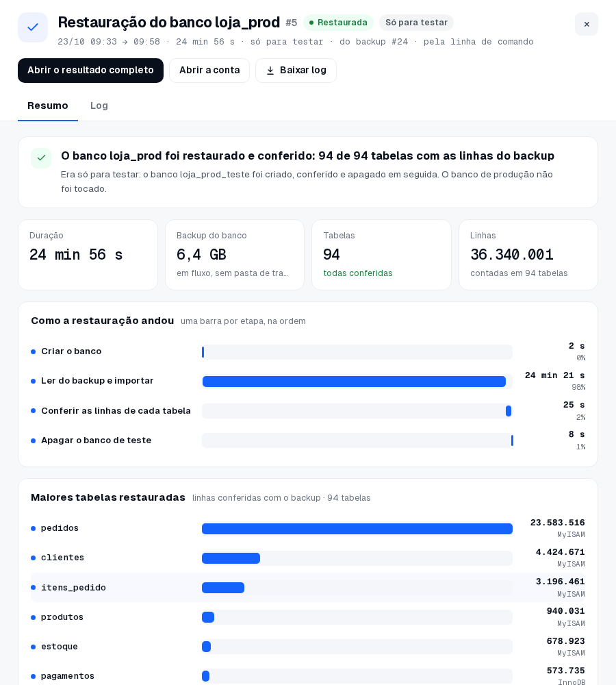Click the Como a restauração andou heading

pyautogui.click(x=102, y=321)
